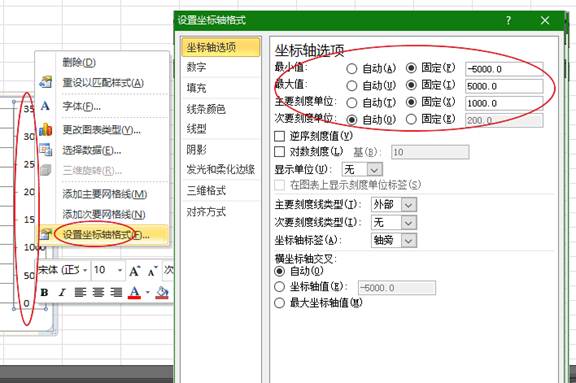Open 显示单位 dropdown
This screenshot has height=383, width=576.
(374, 170)
